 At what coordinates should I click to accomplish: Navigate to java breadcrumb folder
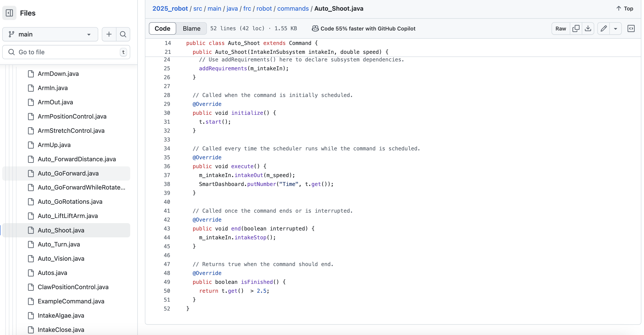[232, 8]
